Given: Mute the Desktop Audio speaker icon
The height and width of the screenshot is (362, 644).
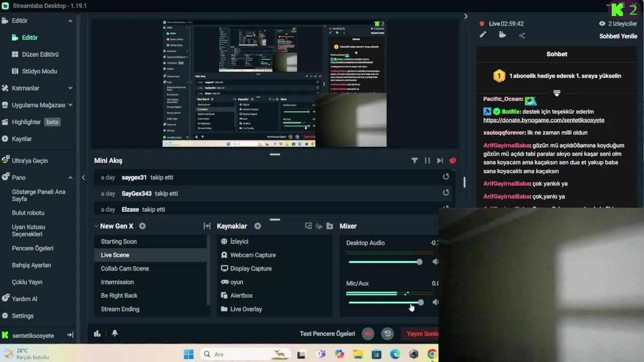Looking at the screenshot, I should point(435,261).
